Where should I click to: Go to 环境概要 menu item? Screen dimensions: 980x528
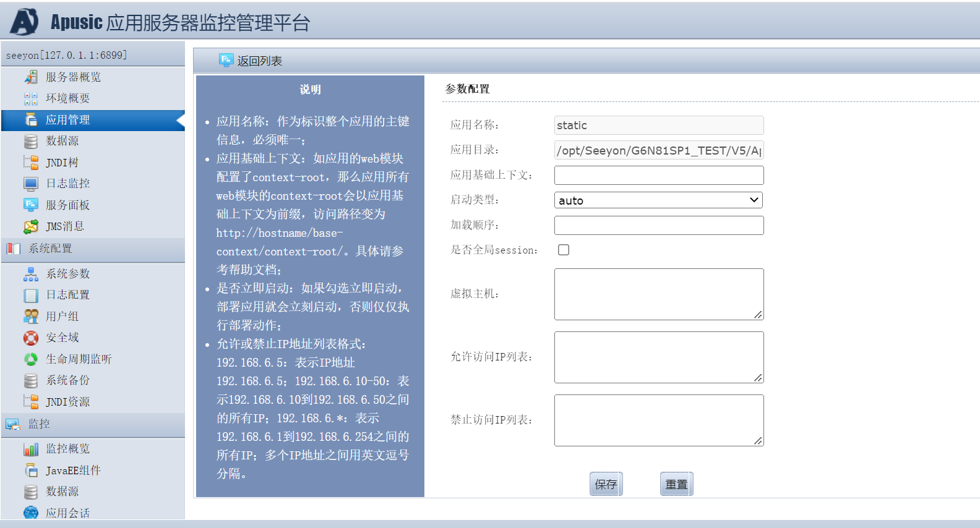(67, 98)
